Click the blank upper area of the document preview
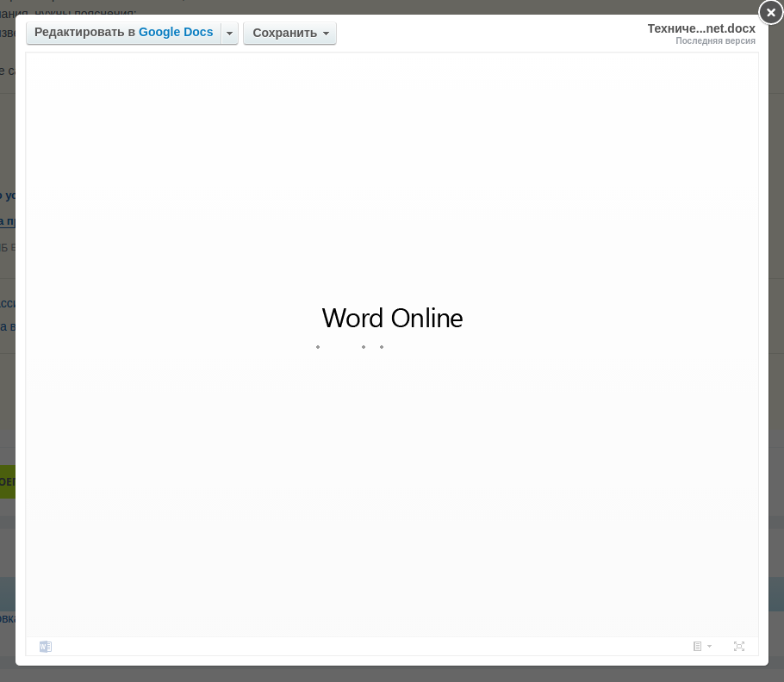Screen dimensions: 784x682 click(392, 129)
